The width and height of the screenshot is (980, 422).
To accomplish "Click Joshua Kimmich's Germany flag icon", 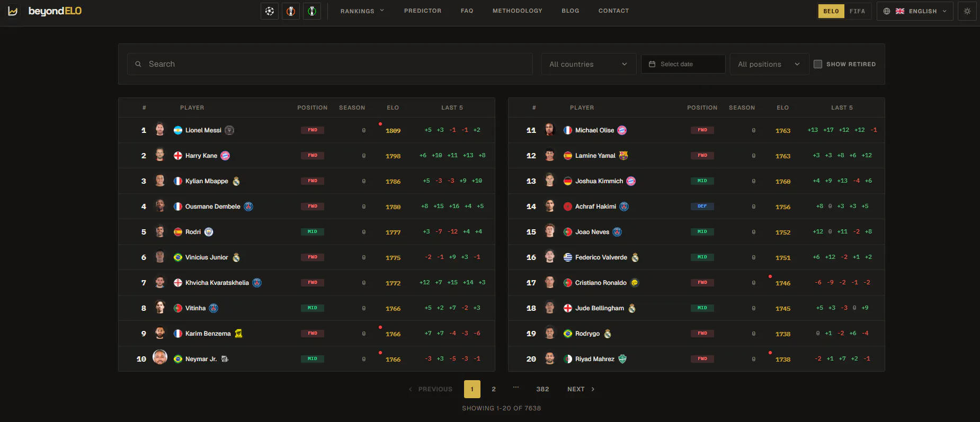I will point(568,181).
